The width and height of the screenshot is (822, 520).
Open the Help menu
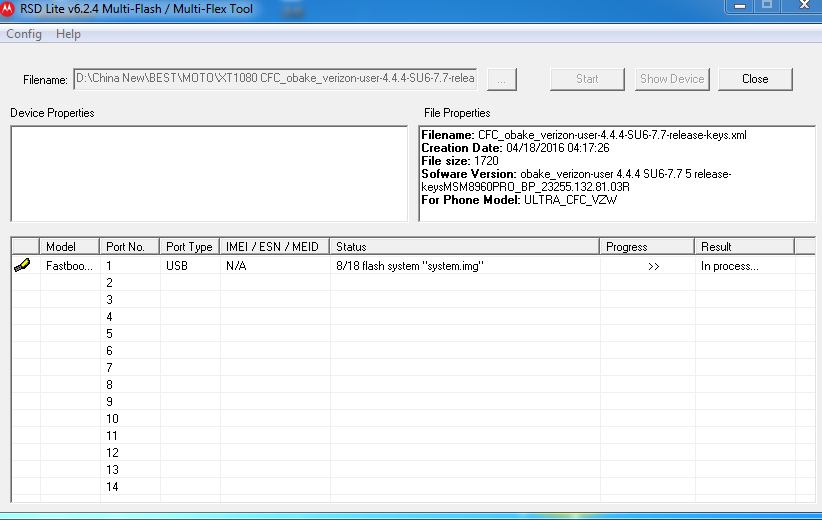point(68,34)
